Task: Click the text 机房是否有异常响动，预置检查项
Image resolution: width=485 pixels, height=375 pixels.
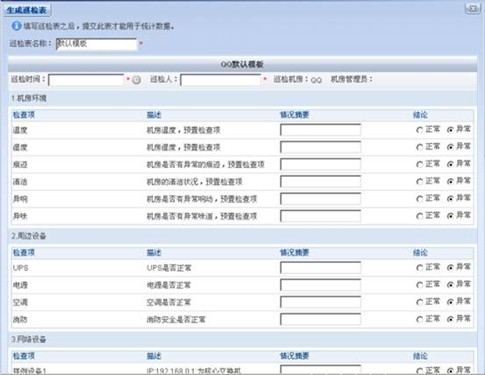Action: coord(202,199)
